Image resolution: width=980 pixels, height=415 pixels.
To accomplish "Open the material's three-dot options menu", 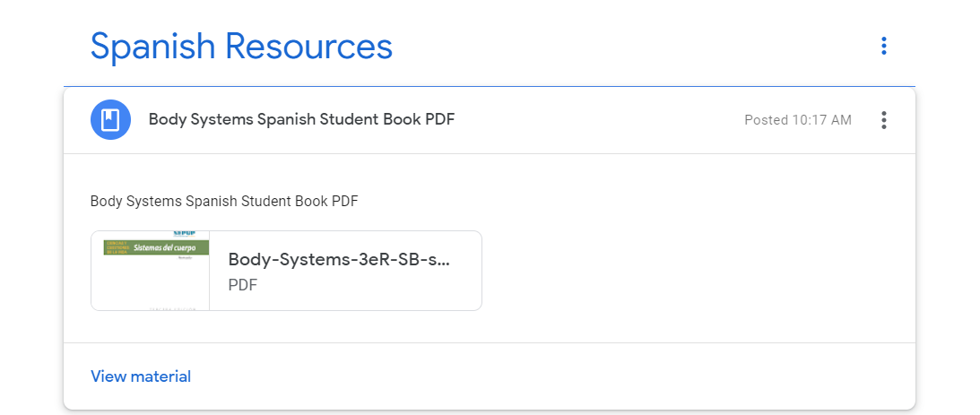I will click(884, 120).
